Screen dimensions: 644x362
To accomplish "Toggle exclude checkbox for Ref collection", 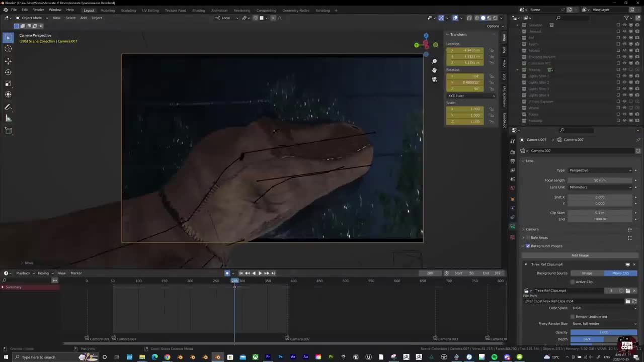I will click(x=618, y=38).
